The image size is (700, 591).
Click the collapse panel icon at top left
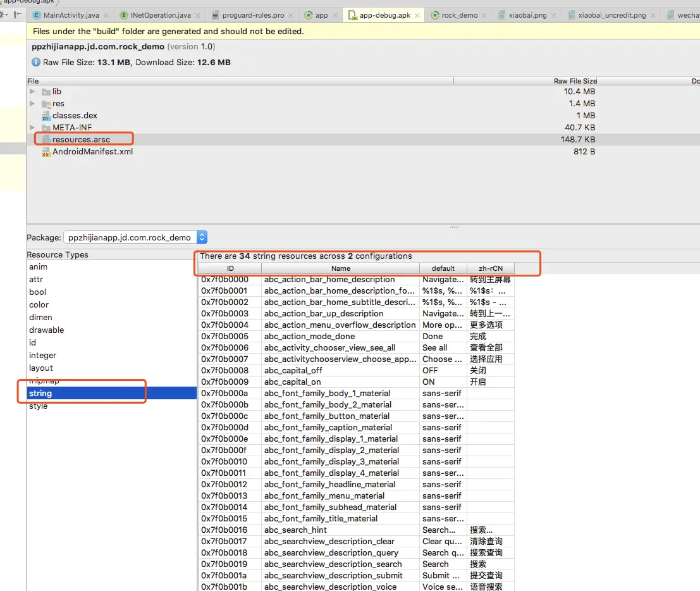click(18, 15)
